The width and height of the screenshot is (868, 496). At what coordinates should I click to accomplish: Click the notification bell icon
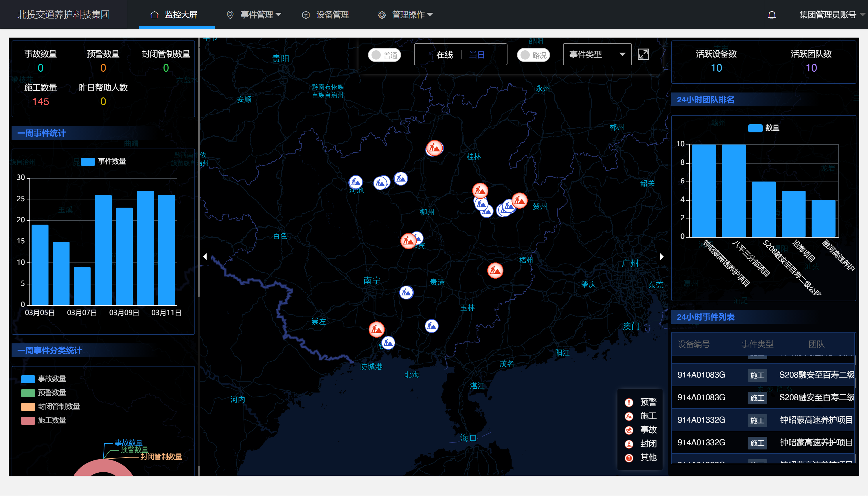point(772,15)
